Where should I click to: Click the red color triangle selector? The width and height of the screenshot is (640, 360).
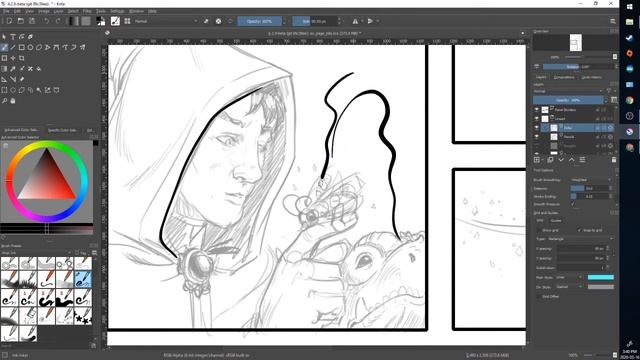47,178
